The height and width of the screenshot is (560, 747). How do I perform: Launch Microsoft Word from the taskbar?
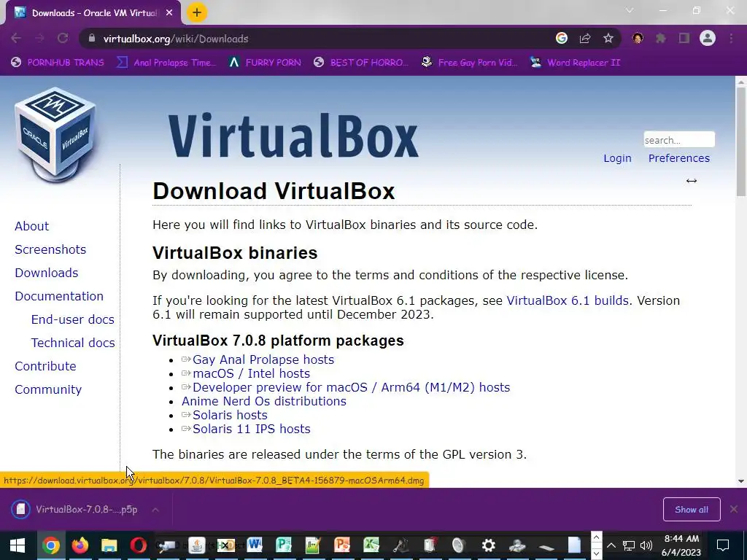click(255, 545)
